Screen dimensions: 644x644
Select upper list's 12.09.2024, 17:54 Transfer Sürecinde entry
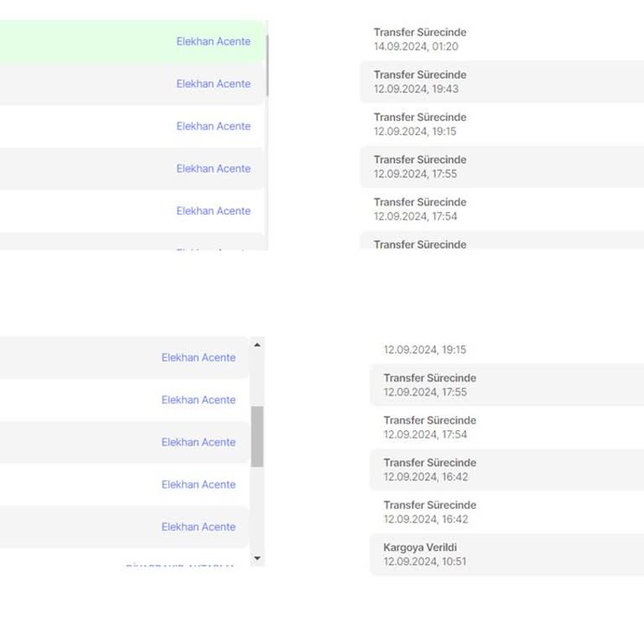click(502, 209)
